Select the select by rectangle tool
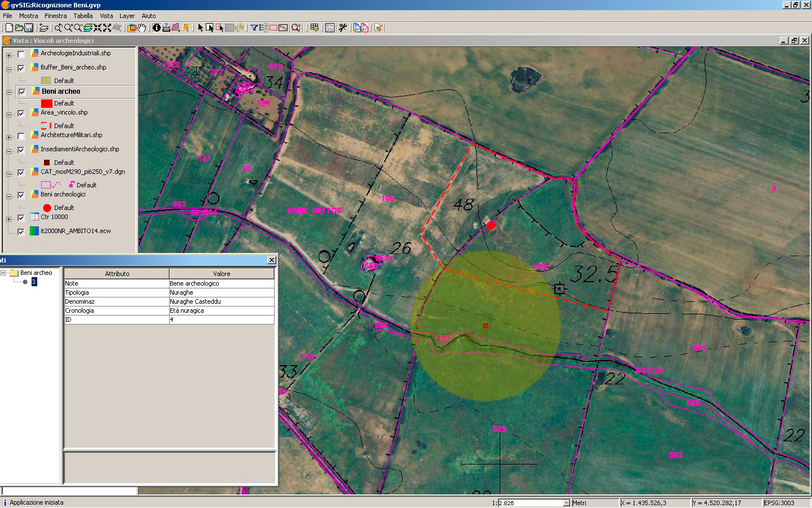 coord(210,28)
